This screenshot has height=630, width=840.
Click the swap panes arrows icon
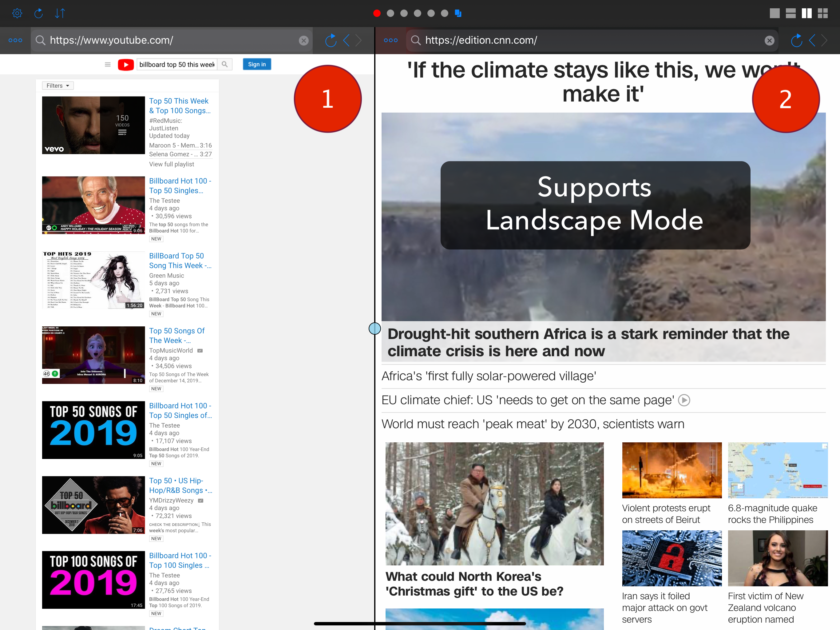60,13
